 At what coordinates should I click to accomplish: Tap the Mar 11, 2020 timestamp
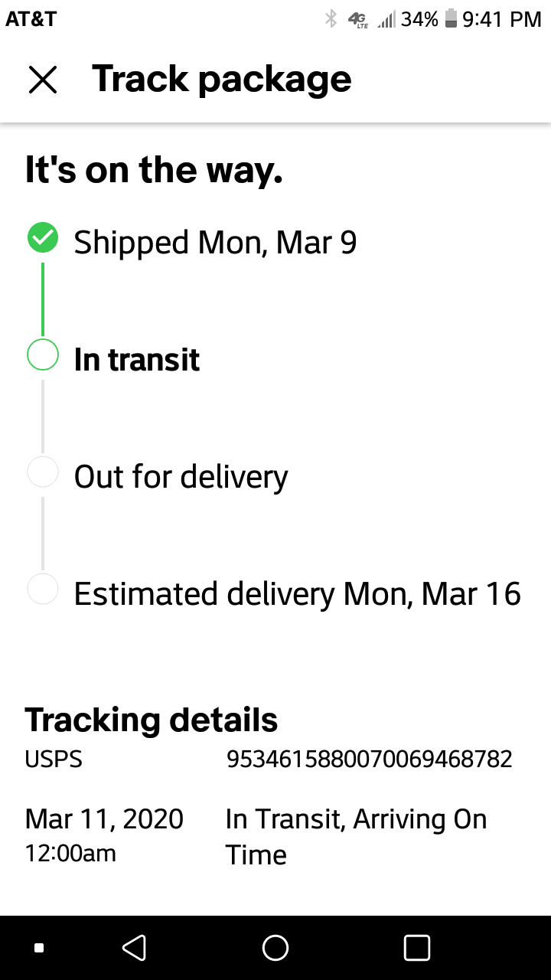[x=104, y=819]
